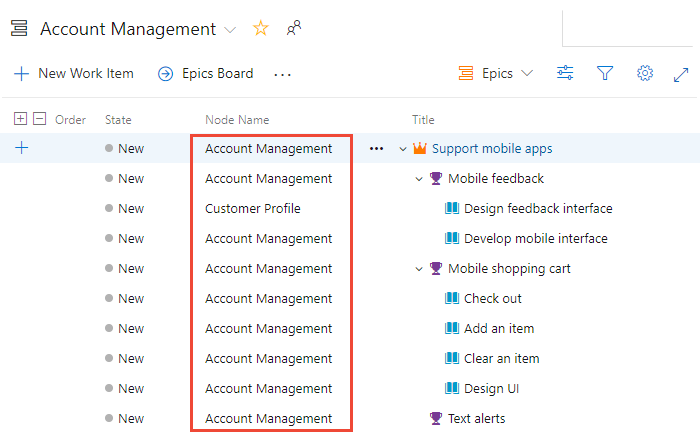
Task: Select New state in Design feedback interface row
Action: tap(125, 208)
